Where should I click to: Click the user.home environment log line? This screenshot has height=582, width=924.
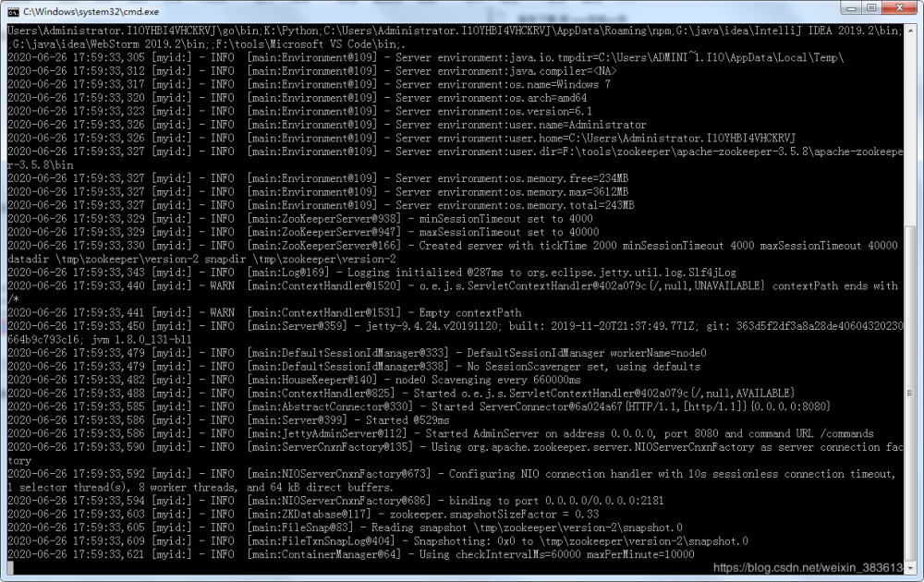[x=402, y=139]
